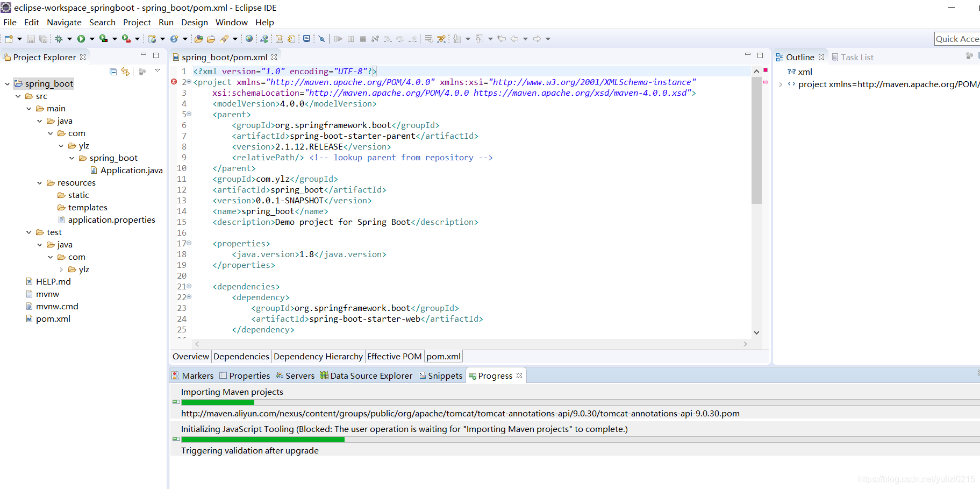
Task: Click the External Tools run icon
Action: pyautogui.click(x=126, y=39)
